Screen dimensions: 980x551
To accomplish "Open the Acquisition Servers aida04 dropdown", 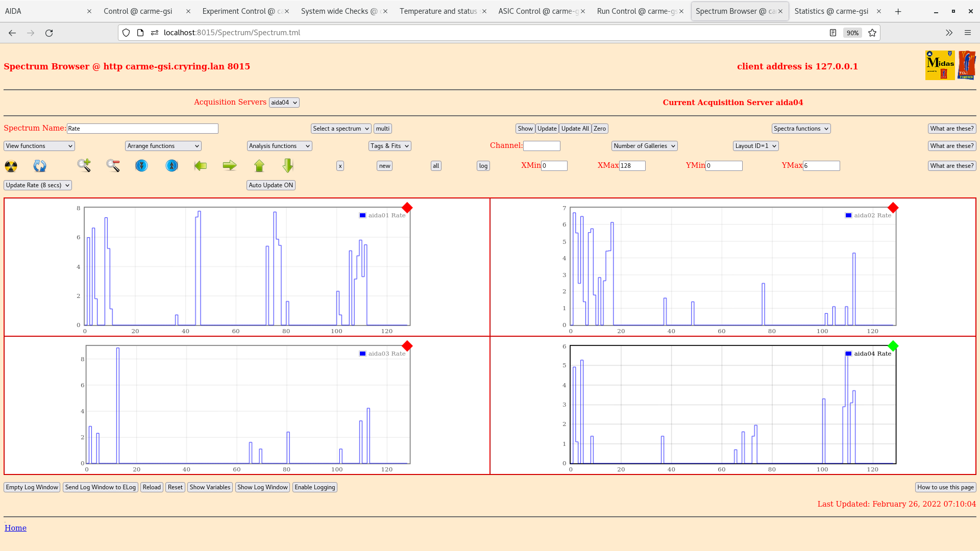I will pyautogui.click(x=284, y=103).
